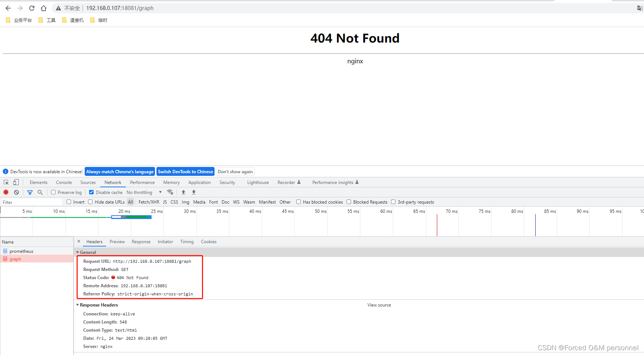Show the request Response tab
The height and width of the screenshot is (355, 644).
pos(141,242)
